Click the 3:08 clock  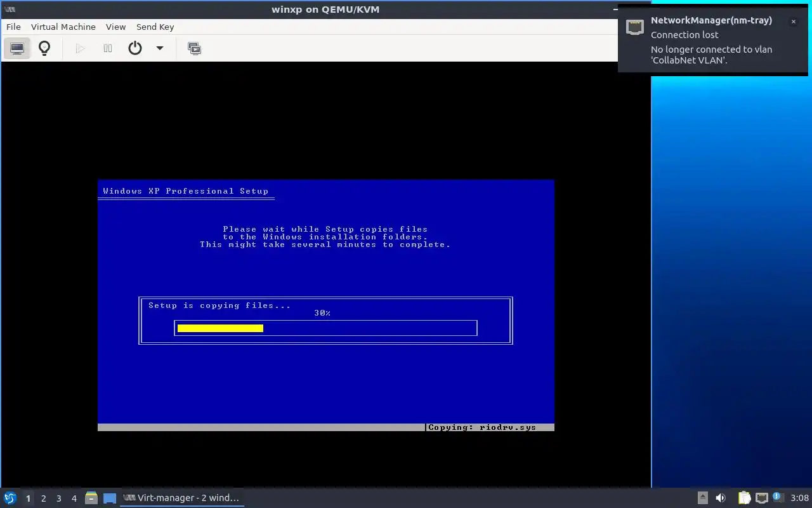click(x=799, y=498)
